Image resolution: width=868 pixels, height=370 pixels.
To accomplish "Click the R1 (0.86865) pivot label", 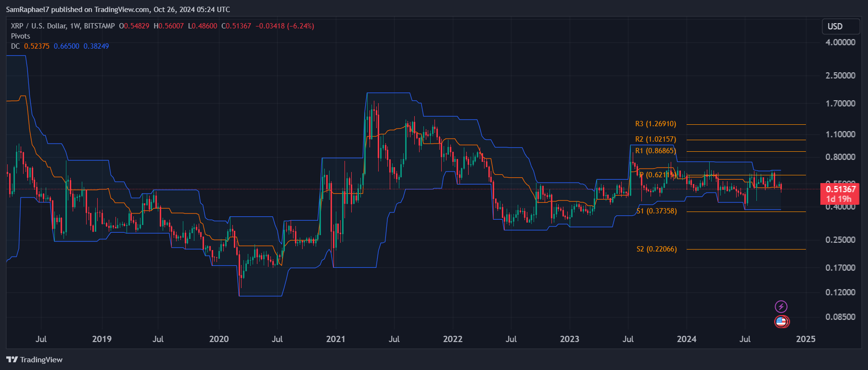I will (655, 151).
